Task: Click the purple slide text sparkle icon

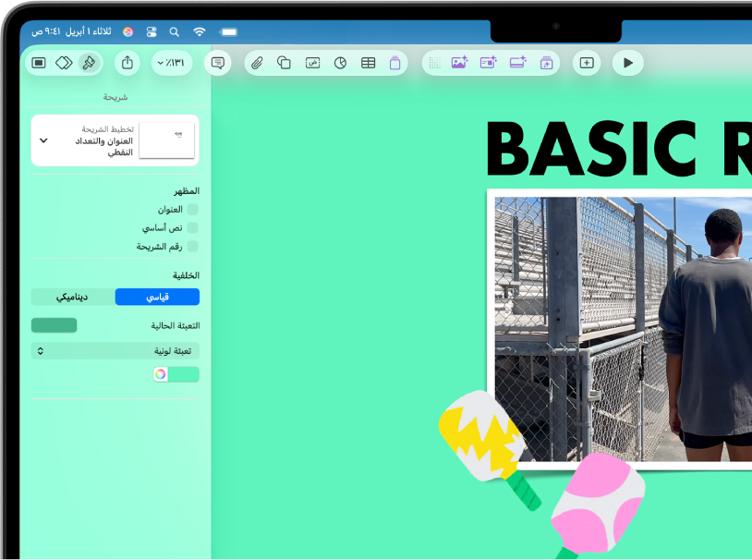Action: coord(488,63)
